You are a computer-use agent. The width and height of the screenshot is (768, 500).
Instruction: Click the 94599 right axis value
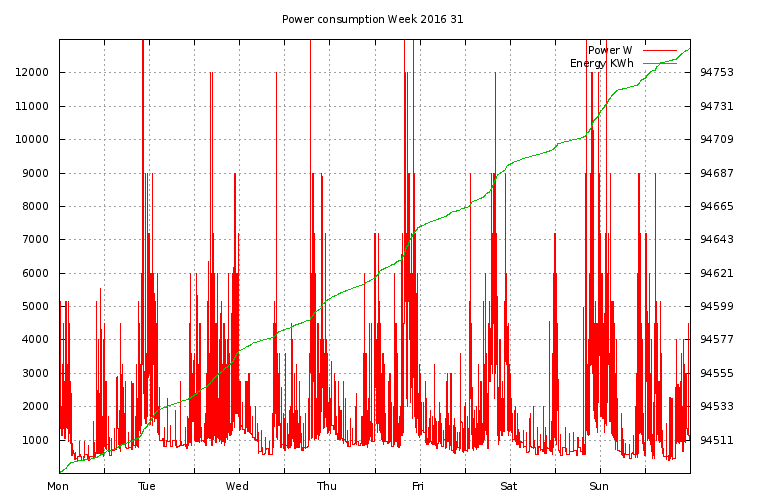point(717,307)
